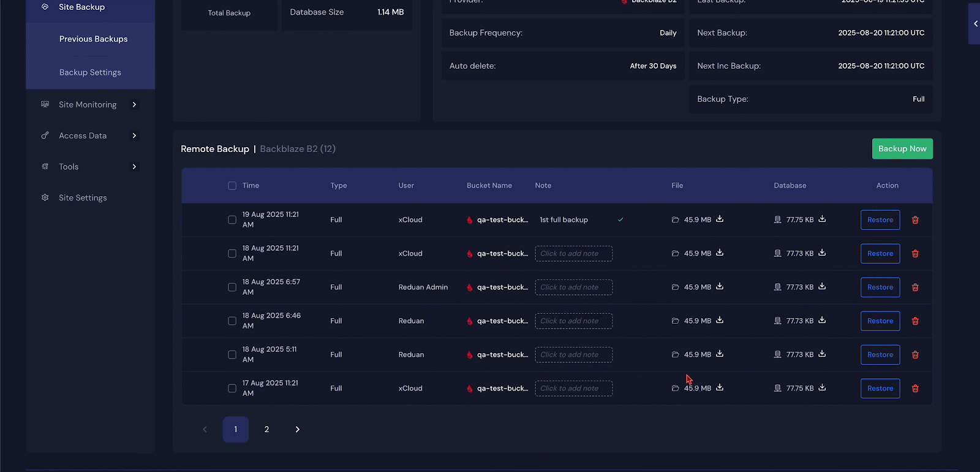Screen dimensions: 980x472
Task: Go to page 2 of backups
Action: coord(266,430)
